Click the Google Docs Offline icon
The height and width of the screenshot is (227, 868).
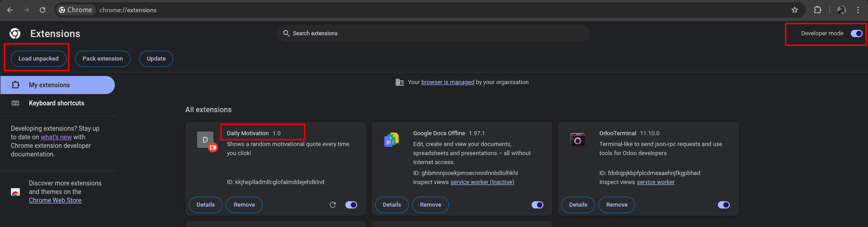(x=392, y=140)
